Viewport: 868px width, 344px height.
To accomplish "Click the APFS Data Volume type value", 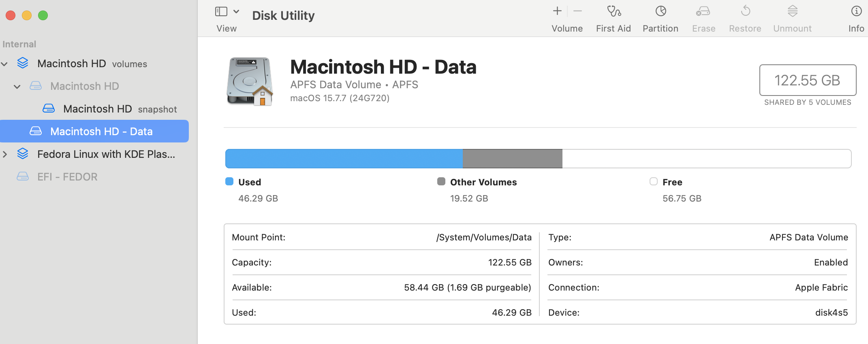I will (809, 238).
